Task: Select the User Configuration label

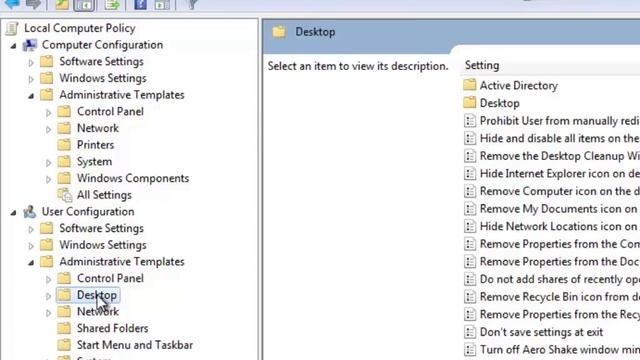Action: point(88,211)
